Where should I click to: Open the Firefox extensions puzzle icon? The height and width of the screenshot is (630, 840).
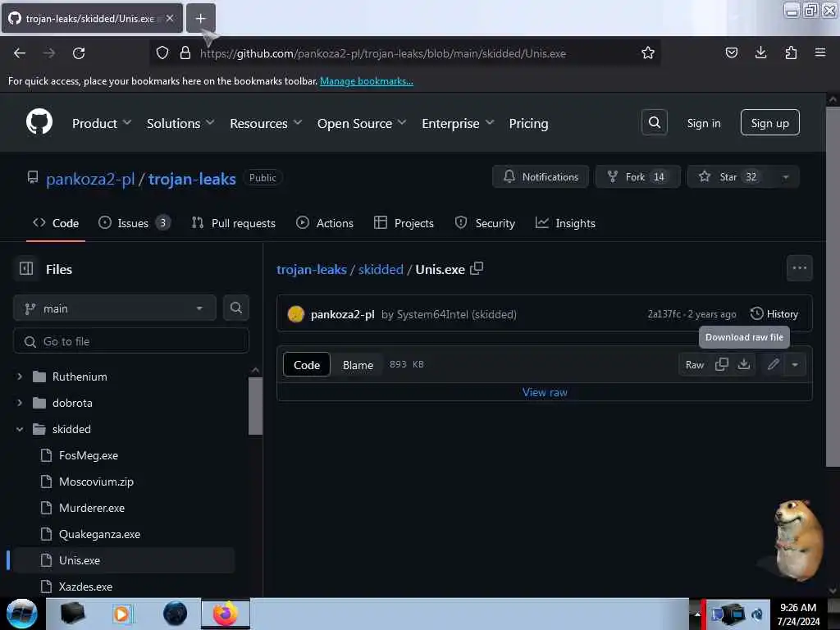click(791, 52)
